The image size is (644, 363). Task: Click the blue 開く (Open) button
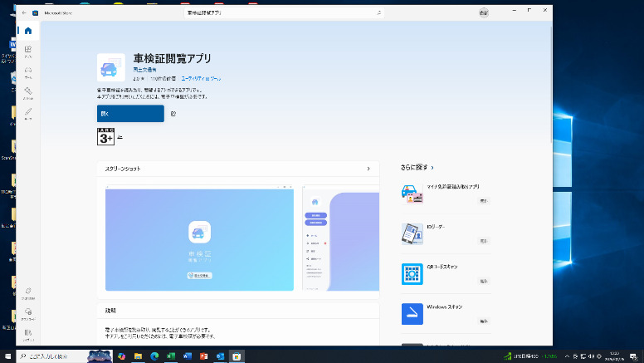pyautogui.click(x=130, y=114)
